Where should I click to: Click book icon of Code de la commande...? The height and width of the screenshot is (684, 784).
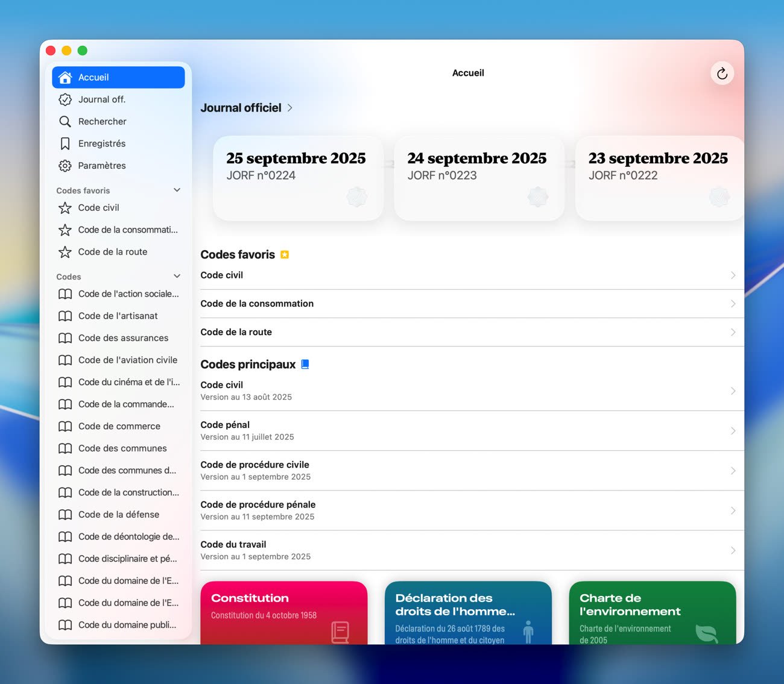pos(65,404)
